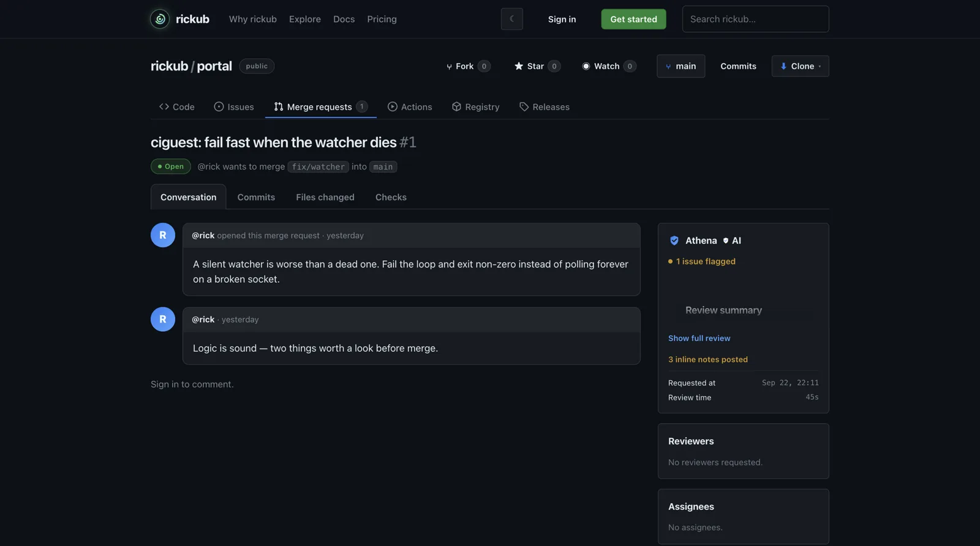Viewport: 980px width, 546px height.
Task: Switch to the merge request Commits sub-tab
Action: pyautogui.click(x=256, y=197)
